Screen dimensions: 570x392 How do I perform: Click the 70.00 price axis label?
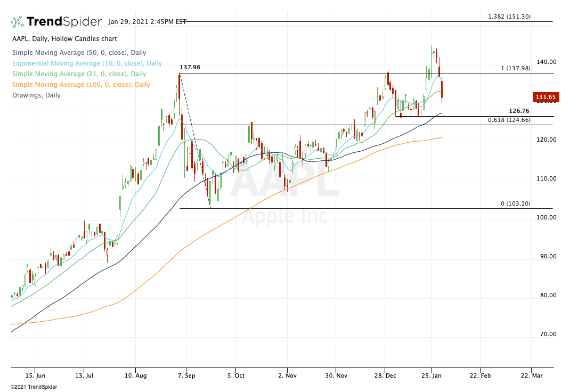548,334
